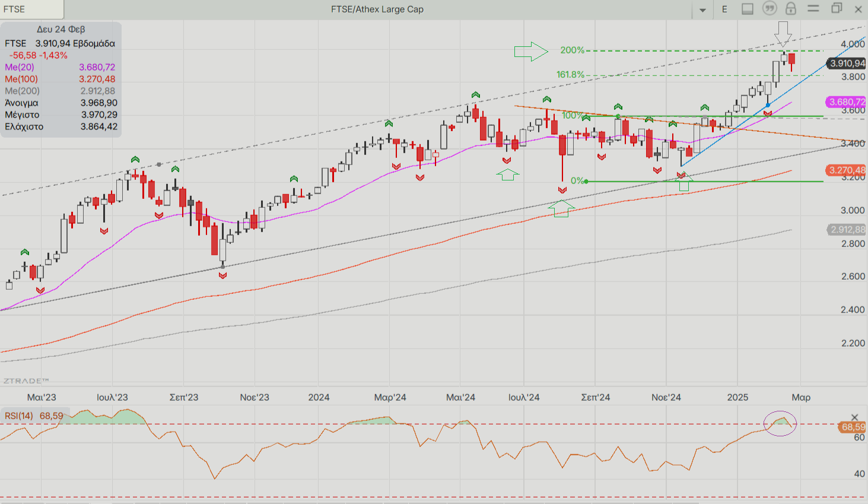Click the grey 2.912,88 axis tag
The width and height of the screenshot is (868, 504).
point(847,229)
